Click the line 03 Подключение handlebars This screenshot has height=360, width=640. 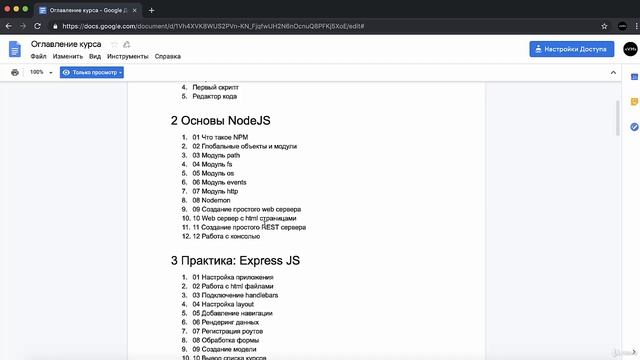235,295
